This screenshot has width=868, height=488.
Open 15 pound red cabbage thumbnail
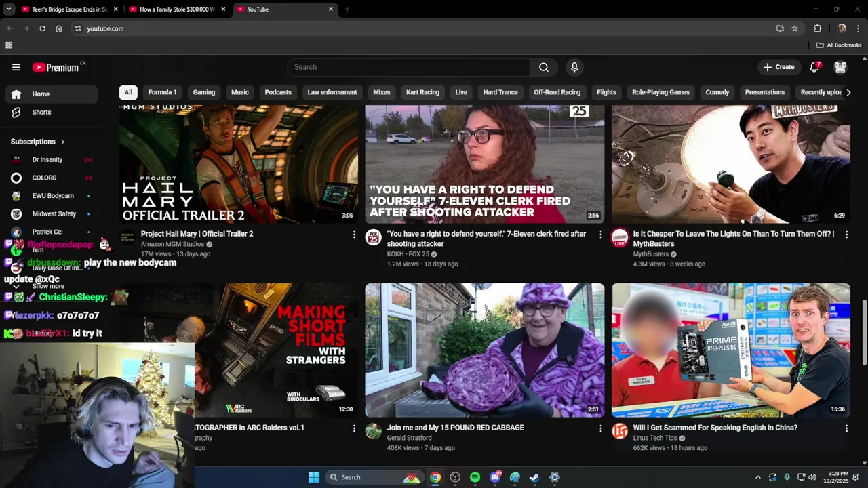485,350
